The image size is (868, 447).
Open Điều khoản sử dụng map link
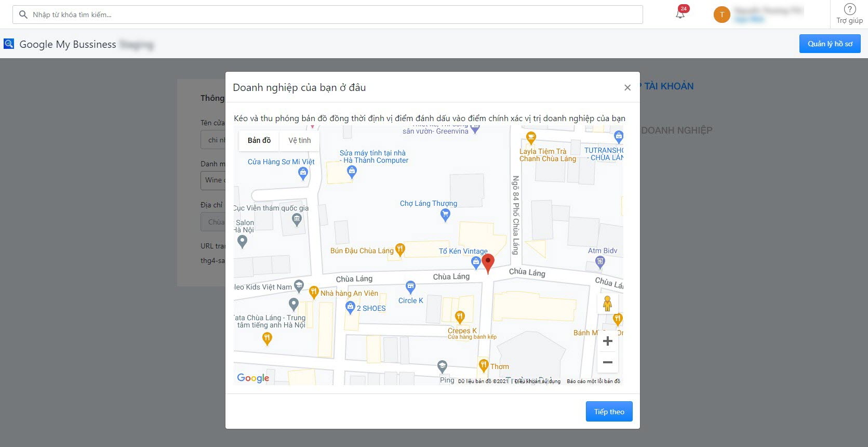pos(538,382)
